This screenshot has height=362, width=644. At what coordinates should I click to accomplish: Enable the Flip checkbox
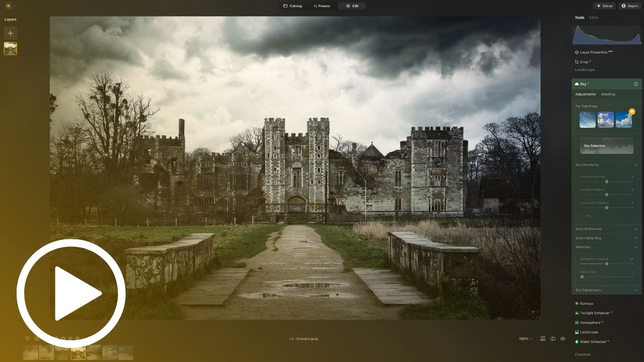pos(582,216)
